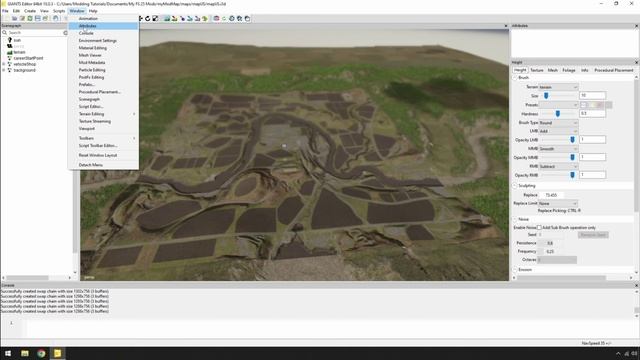
Task: Open the Terrain dropdown in Brush section
Action: coord(558,87)
